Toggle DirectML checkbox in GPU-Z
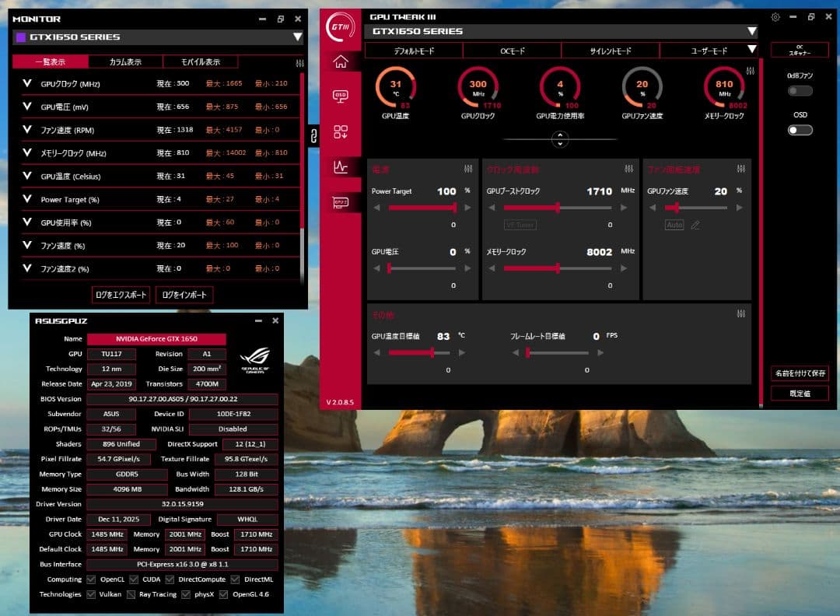Viewport: 840px width, 616px height. coord(235,579)
